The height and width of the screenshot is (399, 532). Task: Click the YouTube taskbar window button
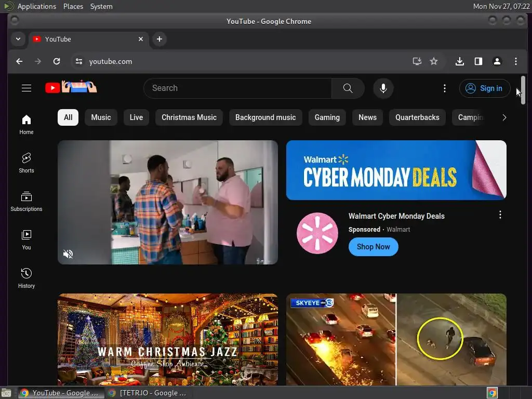click(60, 393)
